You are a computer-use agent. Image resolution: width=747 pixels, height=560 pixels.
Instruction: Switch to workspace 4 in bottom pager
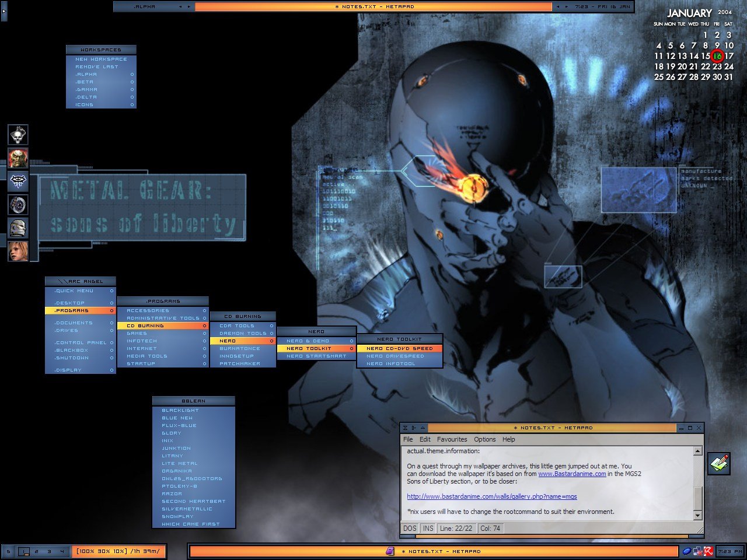[x=62, y=551]
